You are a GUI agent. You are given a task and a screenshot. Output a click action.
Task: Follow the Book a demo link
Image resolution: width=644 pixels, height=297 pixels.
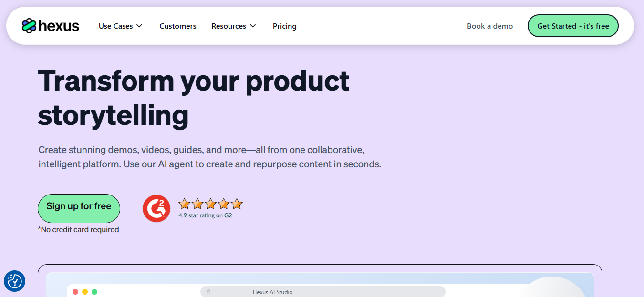tap(490, 26)
